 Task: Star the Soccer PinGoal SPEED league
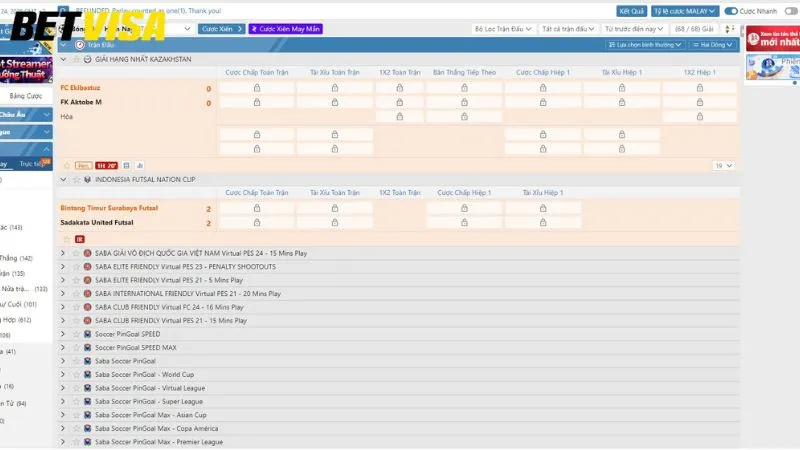tap(76, 334)
